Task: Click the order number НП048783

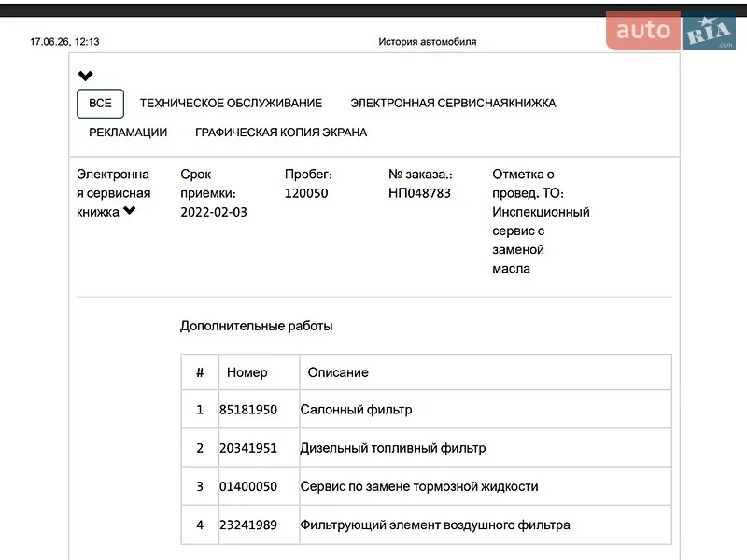Action: click(419, 193)
